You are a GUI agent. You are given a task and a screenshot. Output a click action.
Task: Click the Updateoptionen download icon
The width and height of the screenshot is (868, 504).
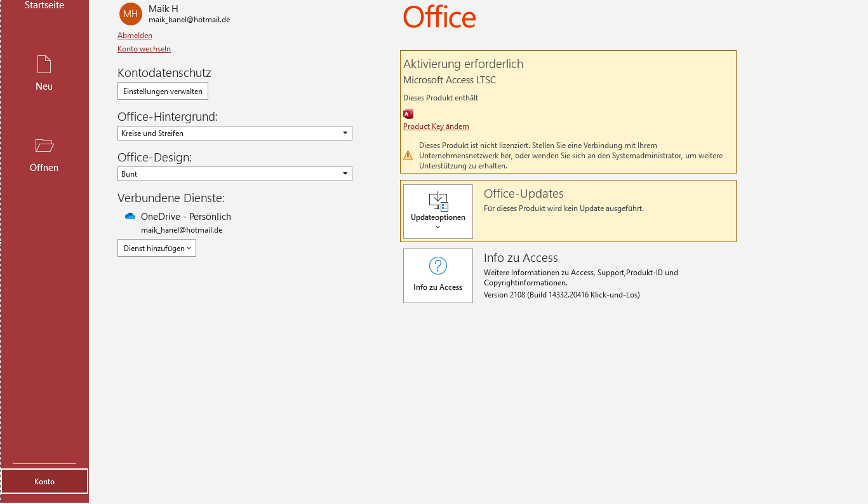(438, 201)
